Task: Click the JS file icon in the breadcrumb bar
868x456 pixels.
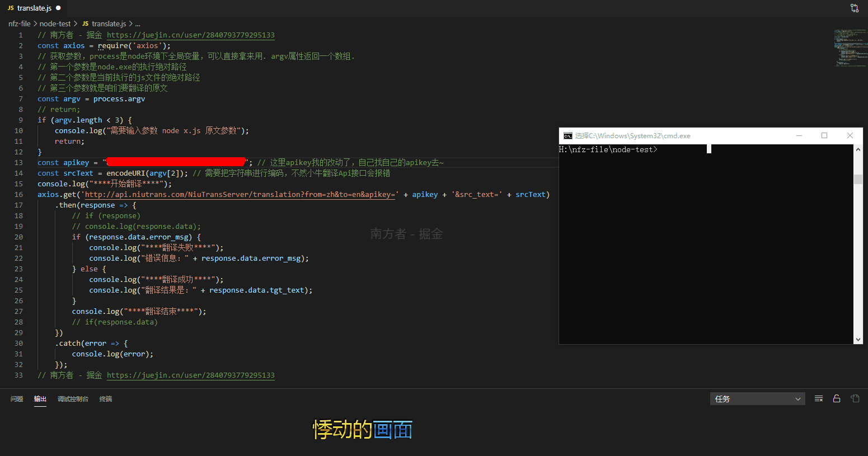Action: (85, 23)
